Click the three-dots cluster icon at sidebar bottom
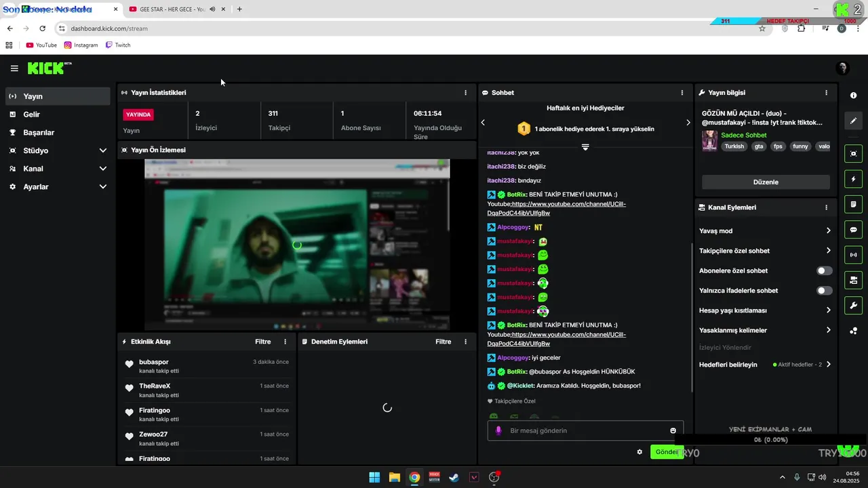 [x=853, y=331]
